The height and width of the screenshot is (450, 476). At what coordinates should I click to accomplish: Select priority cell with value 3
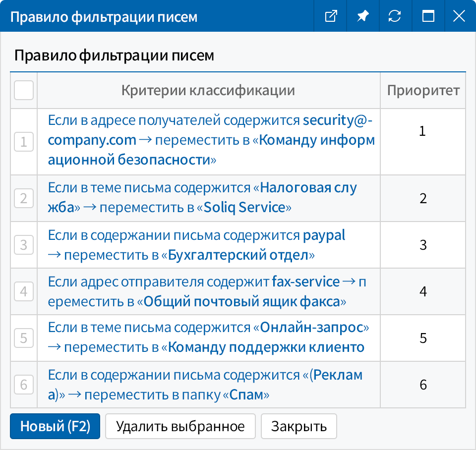point(423,245)
